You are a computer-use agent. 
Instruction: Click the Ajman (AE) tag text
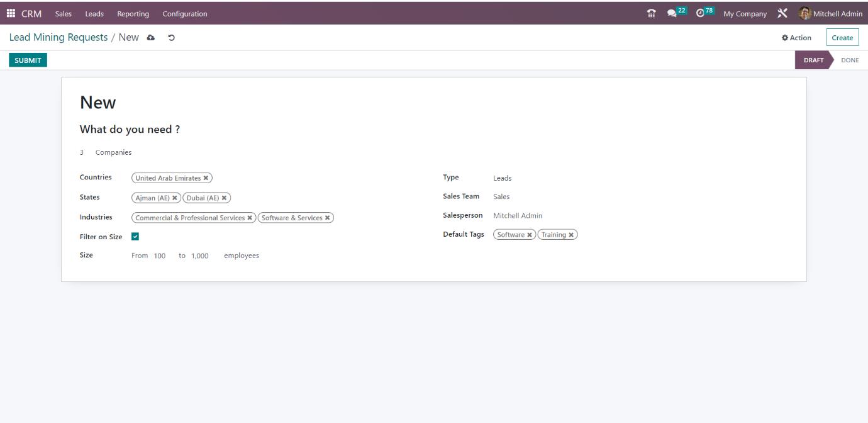(153, 198)
